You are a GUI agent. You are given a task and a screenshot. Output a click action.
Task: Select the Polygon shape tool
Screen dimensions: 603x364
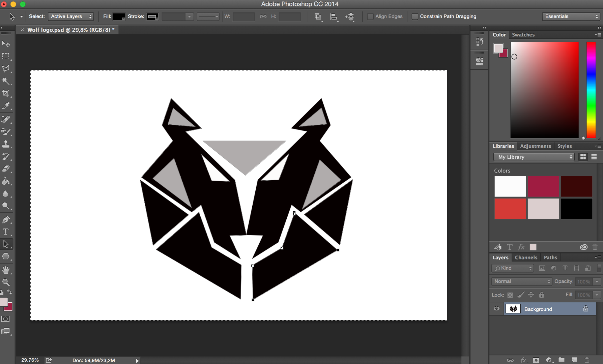[6, 256]
